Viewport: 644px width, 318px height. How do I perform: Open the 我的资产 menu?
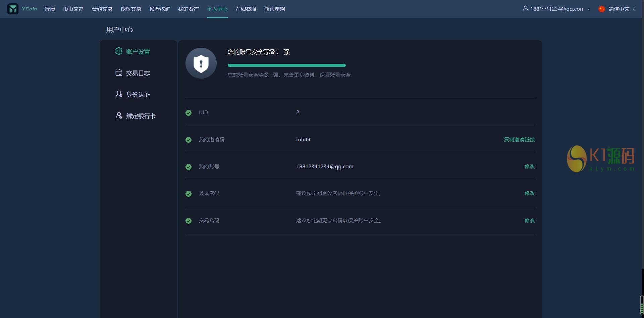188,9
